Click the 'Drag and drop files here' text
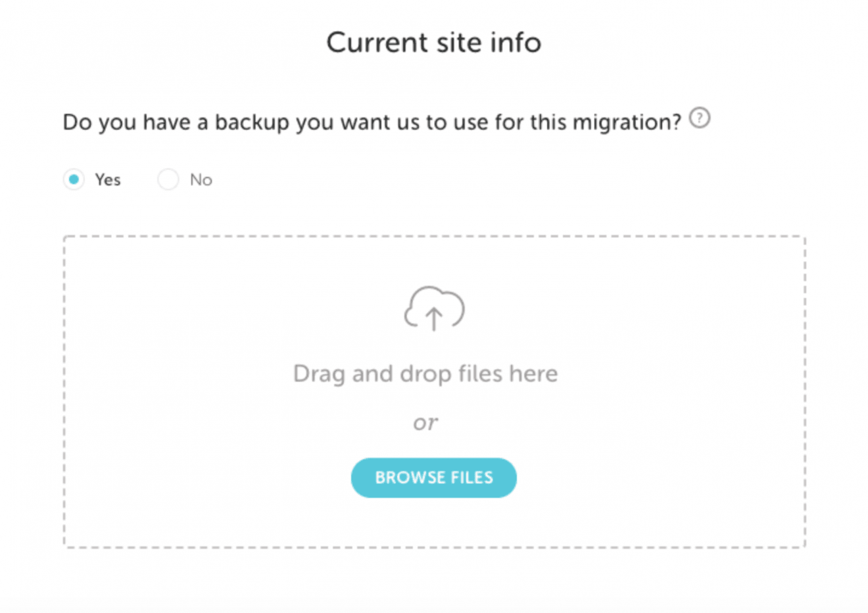Image resolution: width=868 pixels, height=613 pixels. click(x=425, y=373)
